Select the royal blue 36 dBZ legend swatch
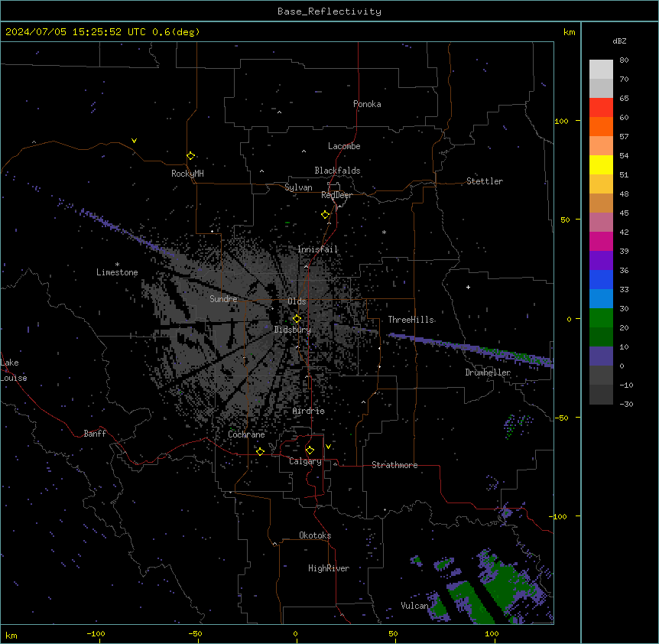This screenshot has height=644, width=659. click(x=601, y=279)
